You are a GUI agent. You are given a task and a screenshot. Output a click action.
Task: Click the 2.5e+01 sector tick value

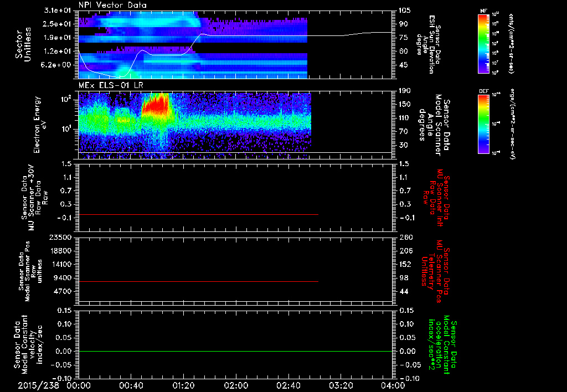pyautogui.click(x=57, y=24)
